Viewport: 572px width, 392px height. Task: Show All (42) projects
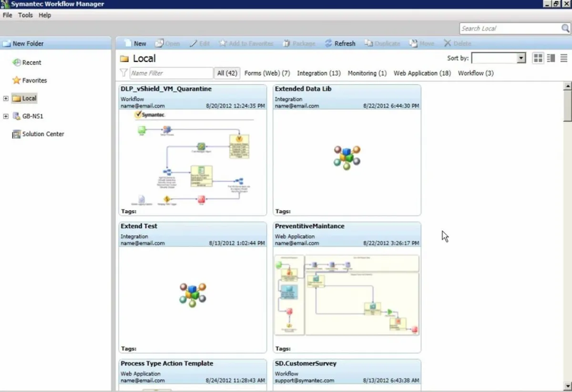point(227,73)
